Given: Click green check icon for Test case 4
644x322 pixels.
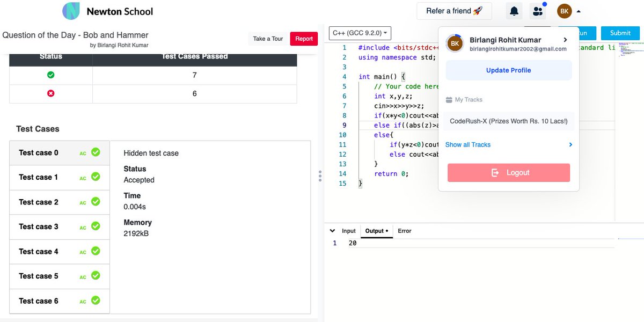Looking at the screenshot, I should pos(96,251).
